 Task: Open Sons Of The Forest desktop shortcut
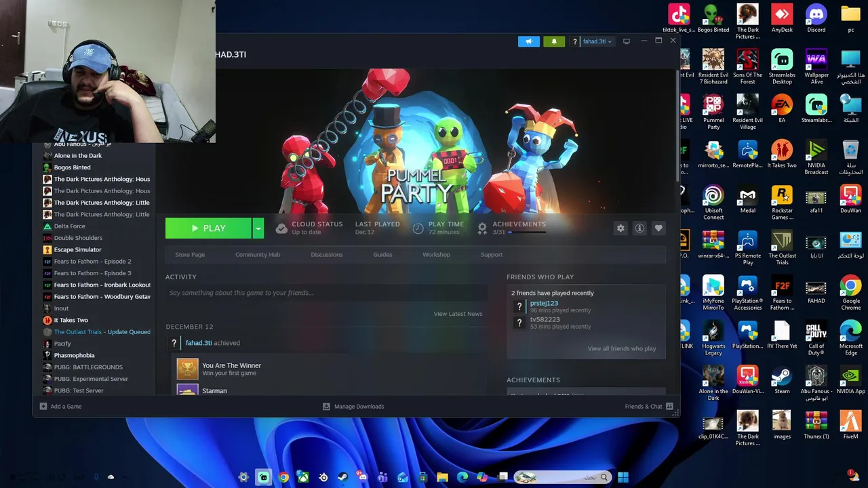pos(747,66)
